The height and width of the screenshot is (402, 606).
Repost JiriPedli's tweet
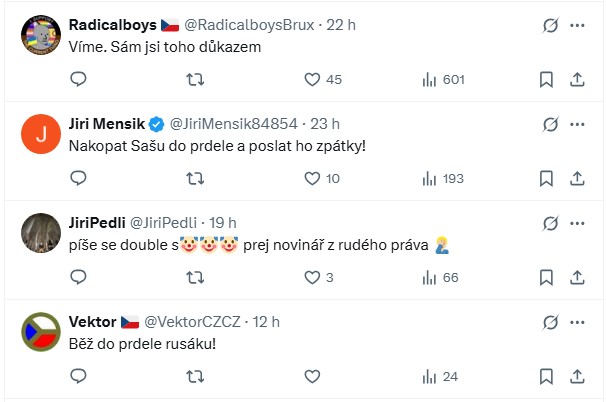coord(195,277)
